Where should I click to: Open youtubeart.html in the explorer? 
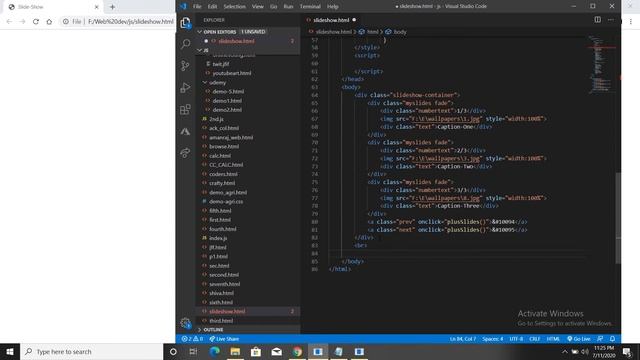pos(231,73)
